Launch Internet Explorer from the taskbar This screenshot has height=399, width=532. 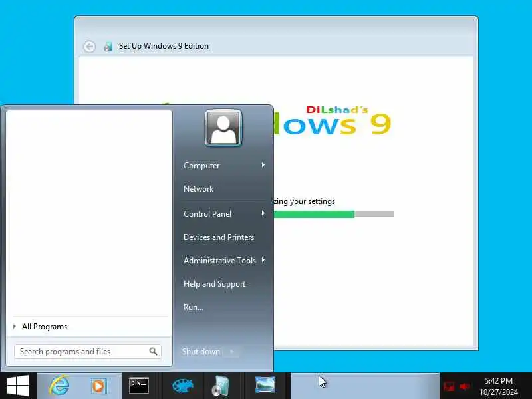coord(59,386)
